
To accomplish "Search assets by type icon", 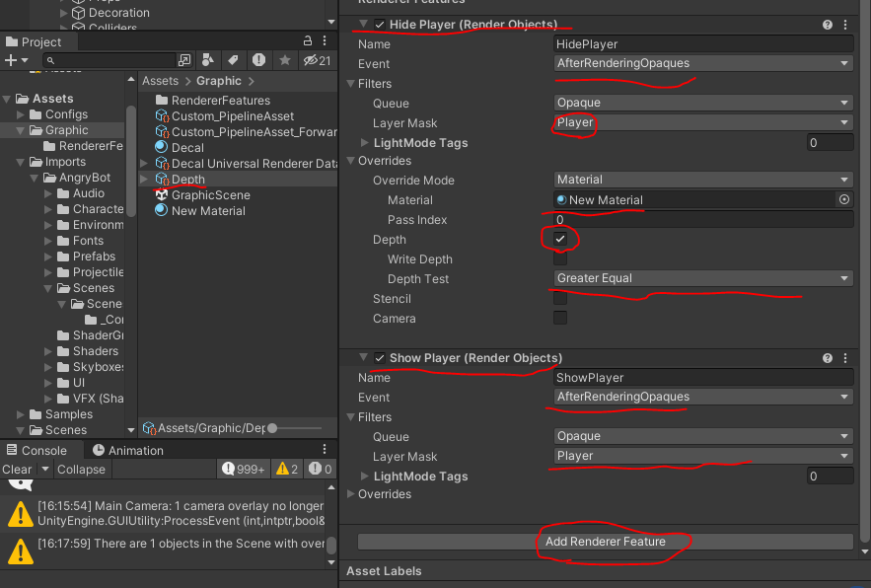I will [x=208, y=60].
